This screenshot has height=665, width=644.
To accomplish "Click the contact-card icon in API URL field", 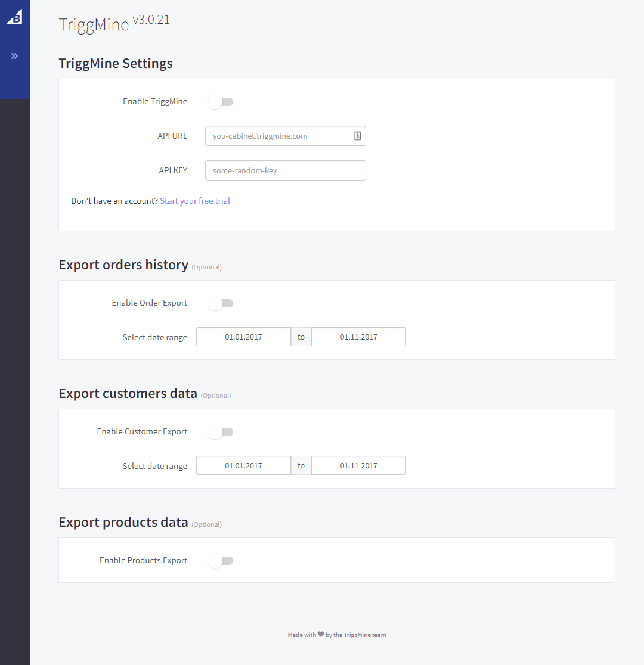I will [357, 136].
